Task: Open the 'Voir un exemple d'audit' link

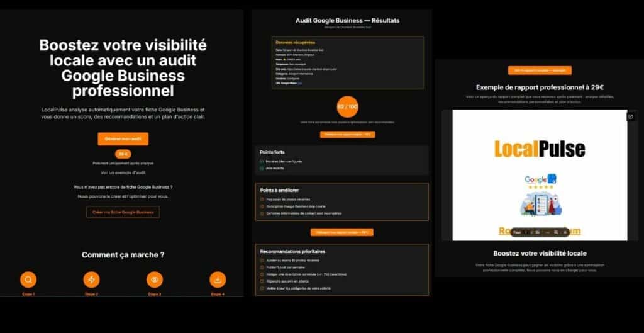Action: [123, 172]
